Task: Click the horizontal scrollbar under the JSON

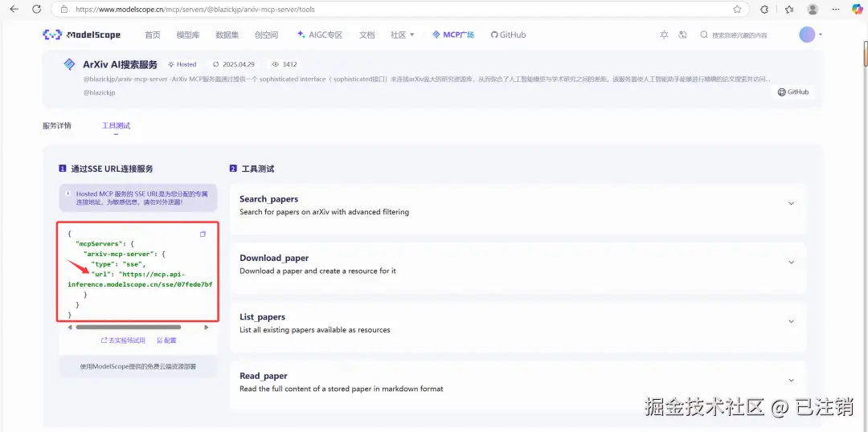Action: coord(129,328)
